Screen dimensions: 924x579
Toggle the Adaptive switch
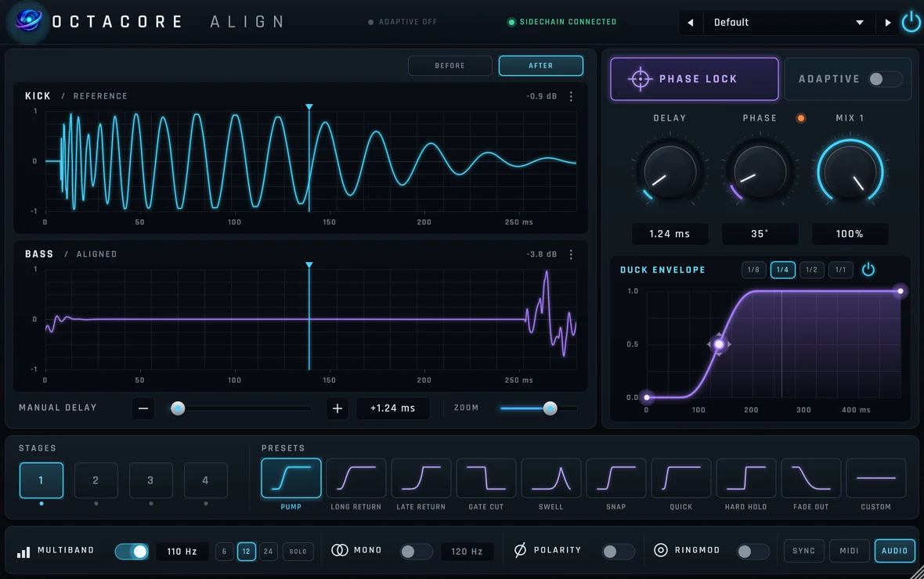885,79
